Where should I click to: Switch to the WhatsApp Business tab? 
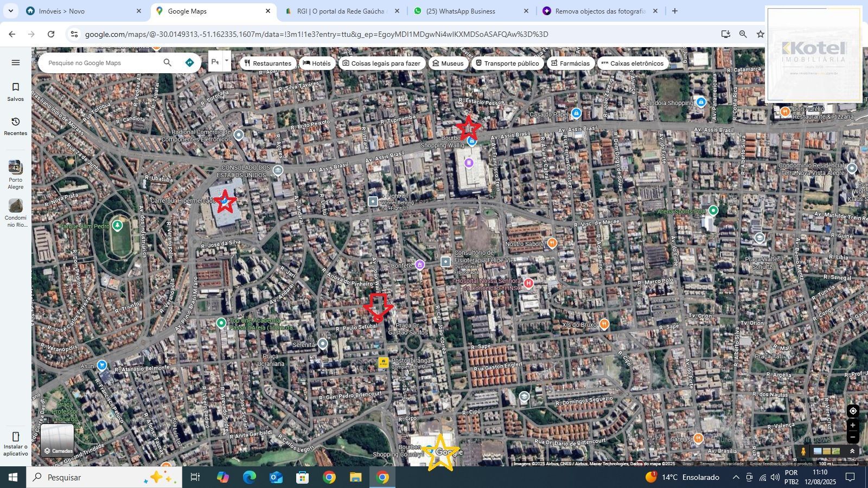coord(470,11)
